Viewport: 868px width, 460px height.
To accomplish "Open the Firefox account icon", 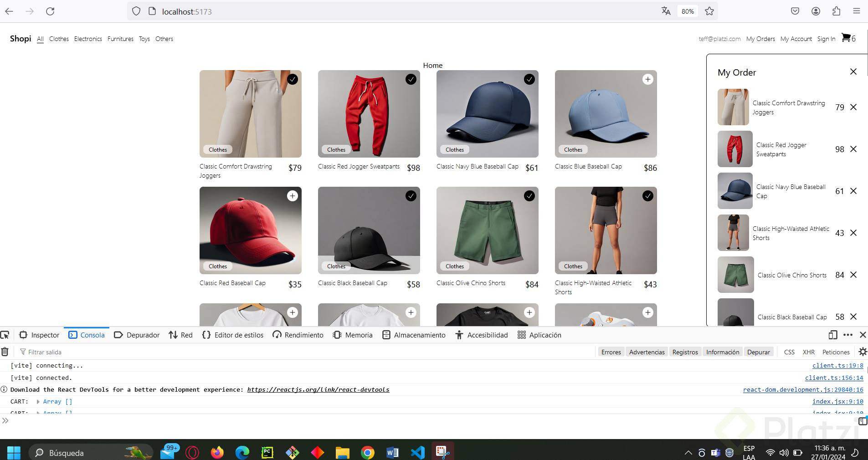I will 816,11.
